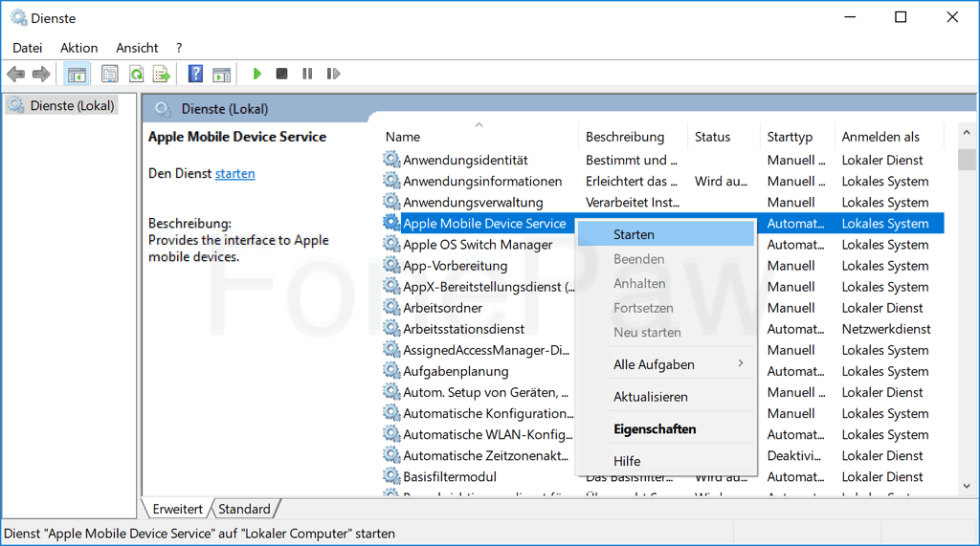The width and height of the screenshot is (980, 546).
Task: Pause service with toolbar pause icon
Action: [307, 74]
